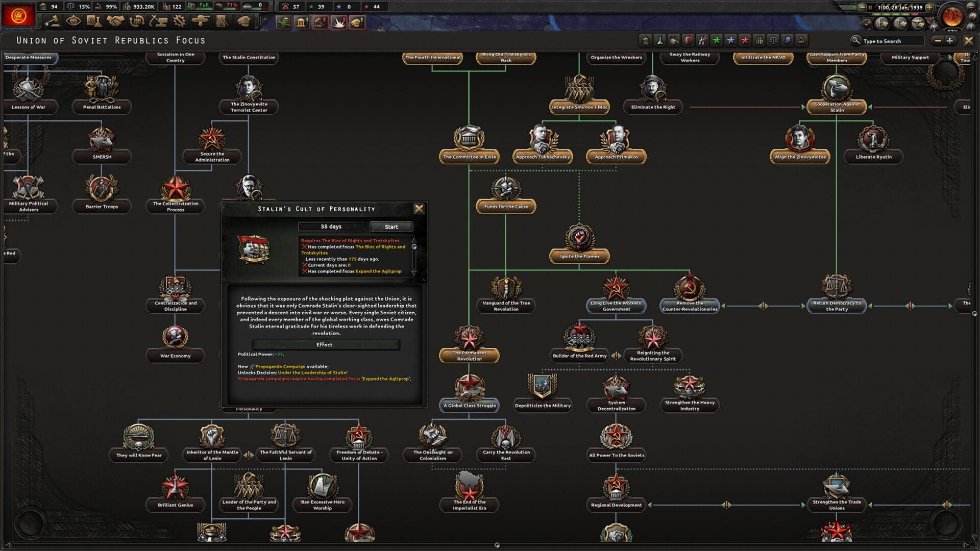980x551 pixels.
Task: Toggle the balance scales focus filter
Action: point(773,41)
